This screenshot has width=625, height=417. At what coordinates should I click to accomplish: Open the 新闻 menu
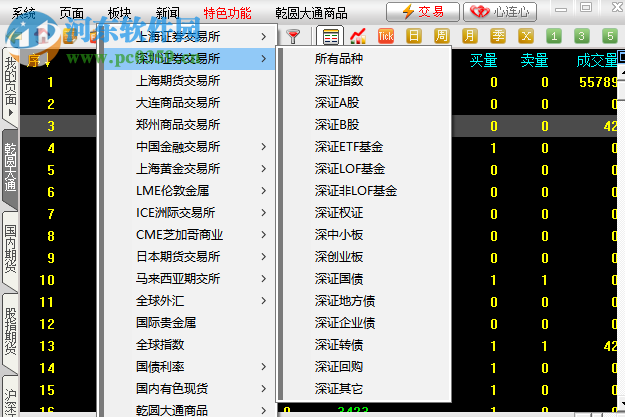(167, 13)
